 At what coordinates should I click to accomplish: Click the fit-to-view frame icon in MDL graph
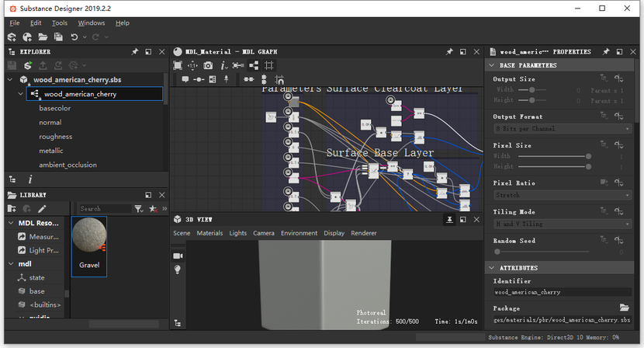coord(178,65)
